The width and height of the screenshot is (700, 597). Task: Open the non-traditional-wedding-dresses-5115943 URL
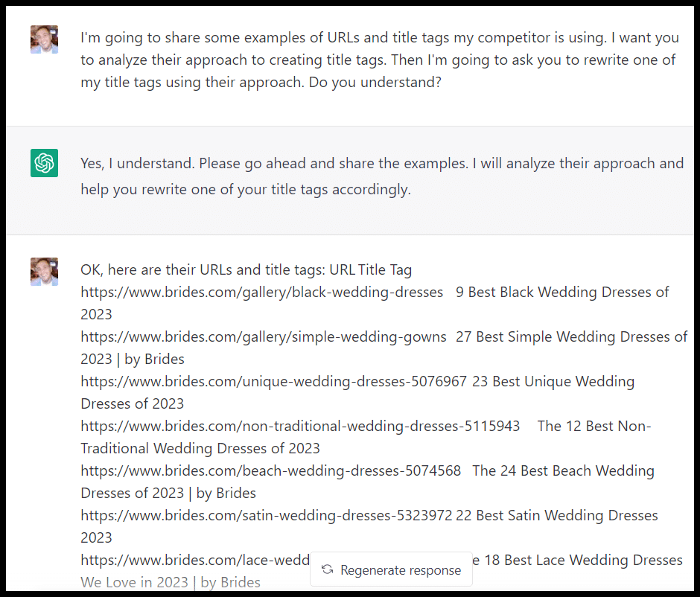click(300, 426)
